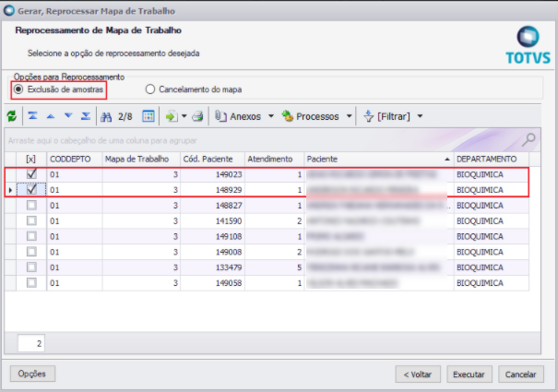Check row with patient code 149058
Viewport: 558px width, 392px height.
pos(31,282)
